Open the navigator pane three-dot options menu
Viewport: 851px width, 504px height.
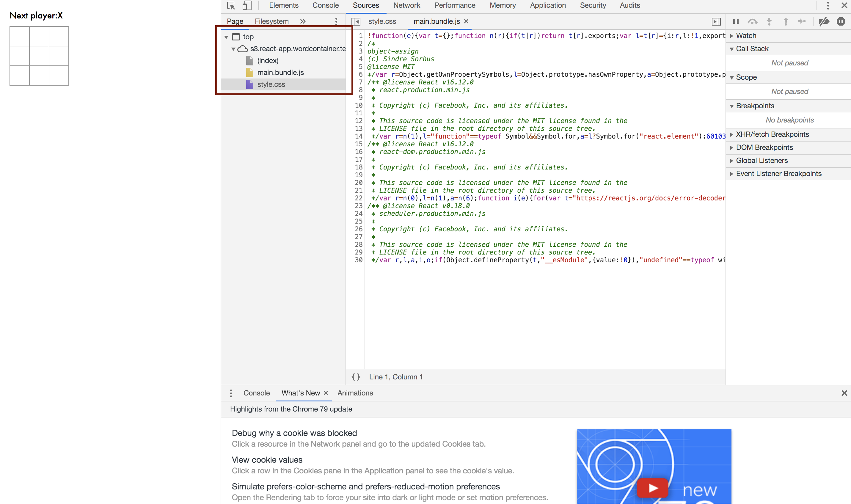(x=336, y=21)
